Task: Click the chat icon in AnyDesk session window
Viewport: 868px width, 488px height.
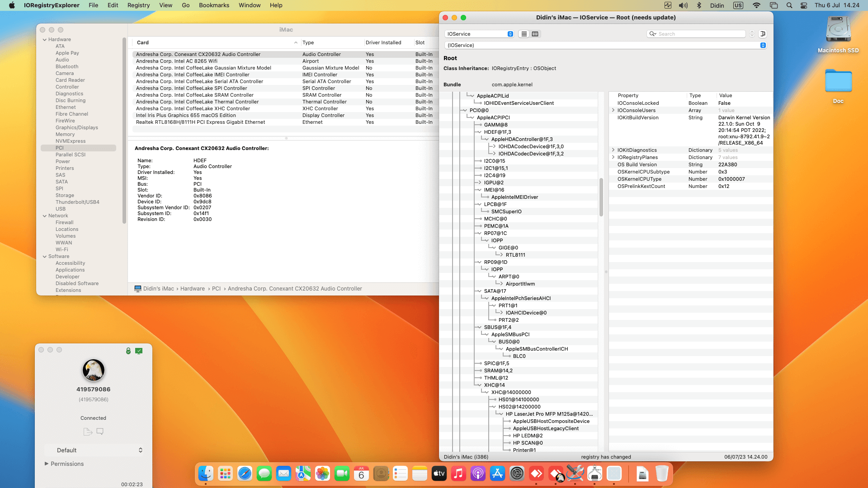Action: (x=100, y=432)
